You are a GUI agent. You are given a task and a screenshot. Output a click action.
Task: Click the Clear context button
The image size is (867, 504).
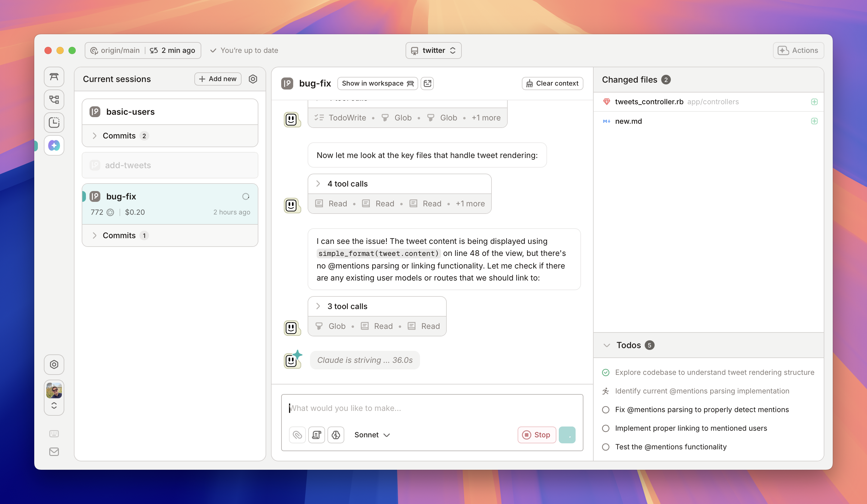click(552, 83)
